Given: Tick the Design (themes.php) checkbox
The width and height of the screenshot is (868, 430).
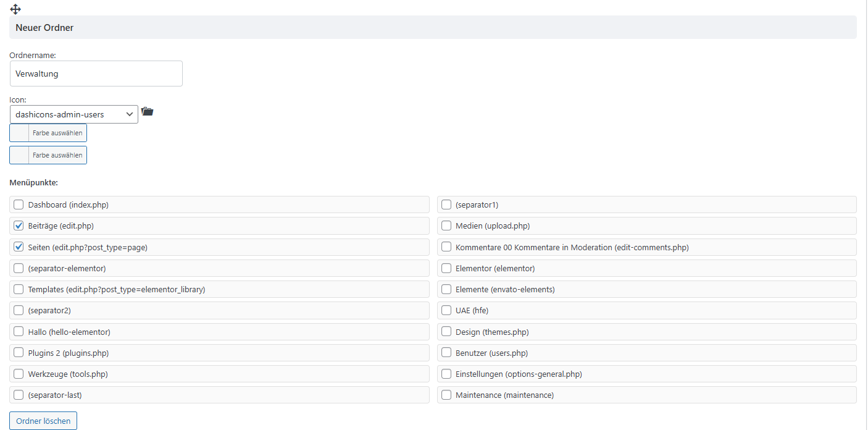Looking at the screenshot, I should (x=446, y=332).
